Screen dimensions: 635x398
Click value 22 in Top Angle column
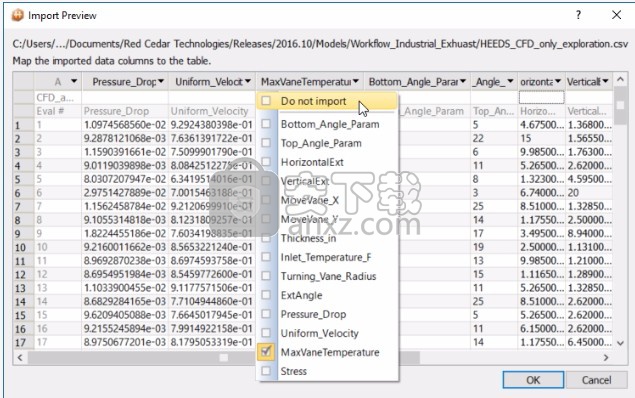[x=494, y=138]
